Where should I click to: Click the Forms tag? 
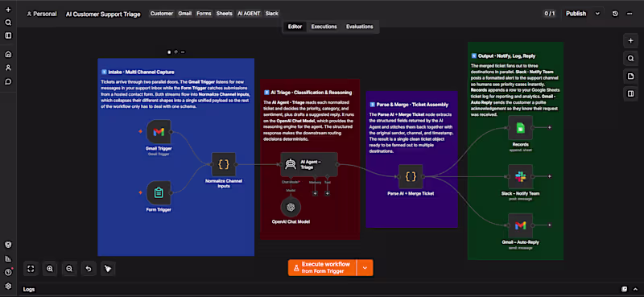(204, 14)
